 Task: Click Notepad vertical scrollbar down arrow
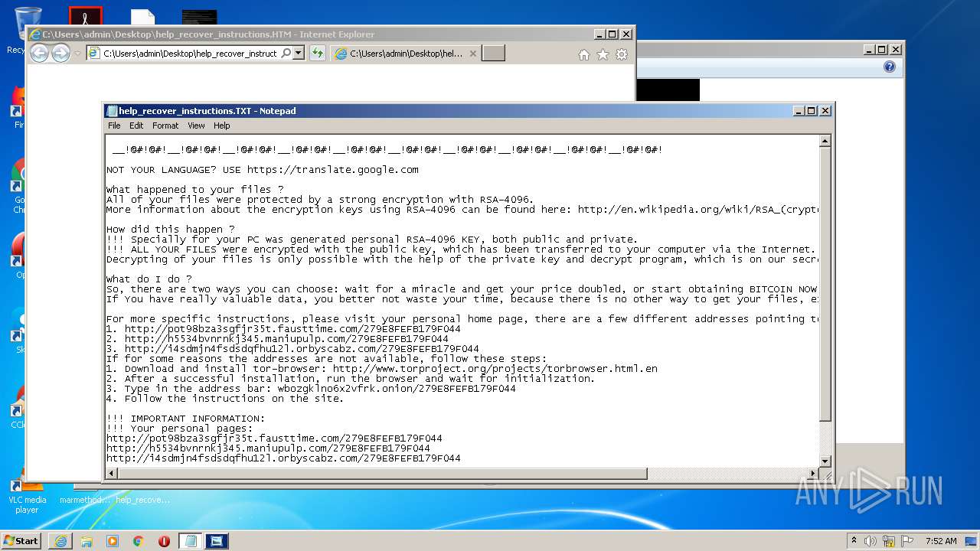pyautogui.click(x=825, y=461)
